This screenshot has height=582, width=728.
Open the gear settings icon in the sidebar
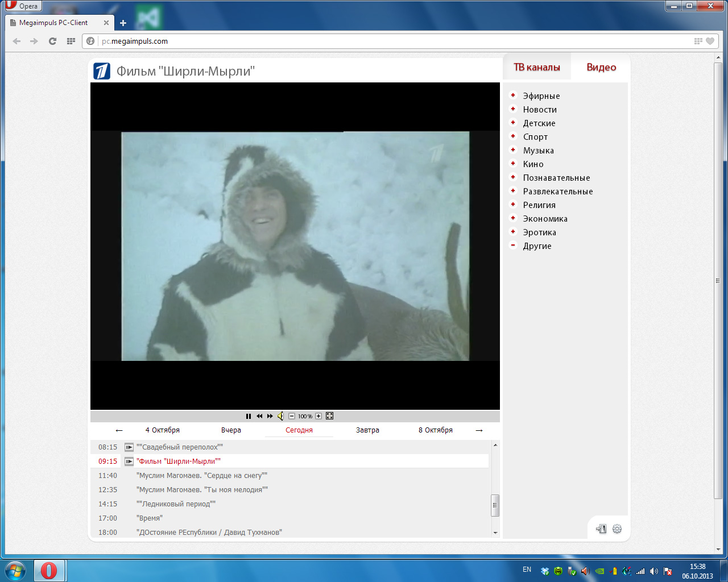617,529
